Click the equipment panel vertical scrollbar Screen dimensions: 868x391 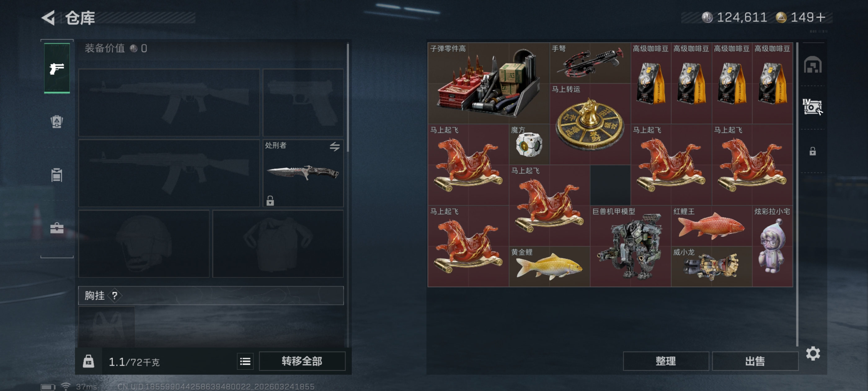(x=348, y=97)
